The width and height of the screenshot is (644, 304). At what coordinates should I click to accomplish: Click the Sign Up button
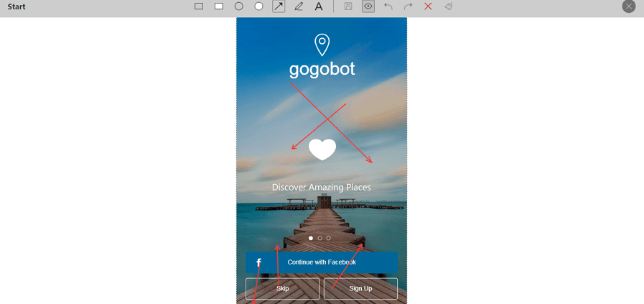point(360,289)
